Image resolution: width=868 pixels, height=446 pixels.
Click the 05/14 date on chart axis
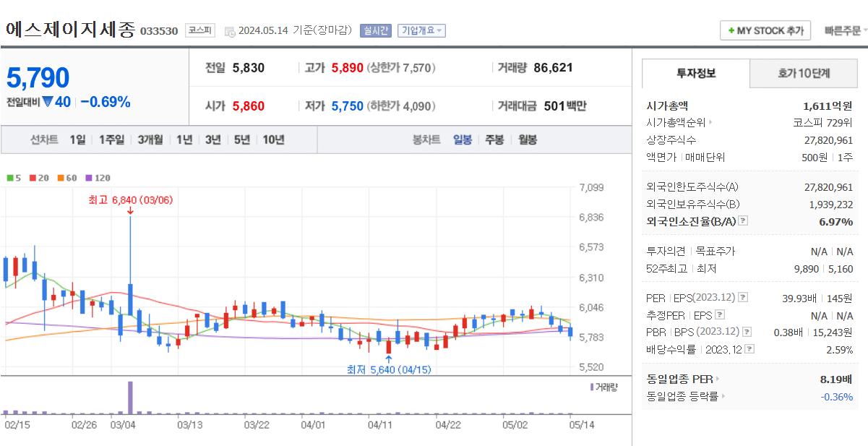click(x=582, y=425)
